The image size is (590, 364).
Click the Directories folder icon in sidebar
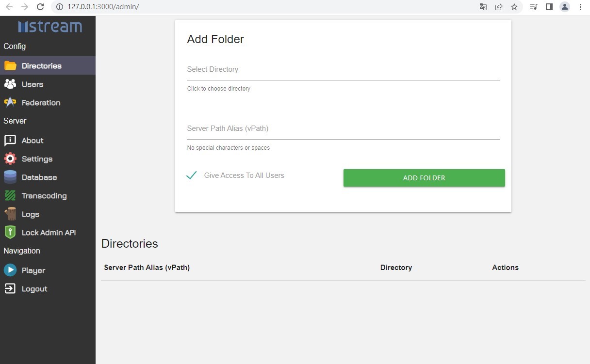pos(10,66)
